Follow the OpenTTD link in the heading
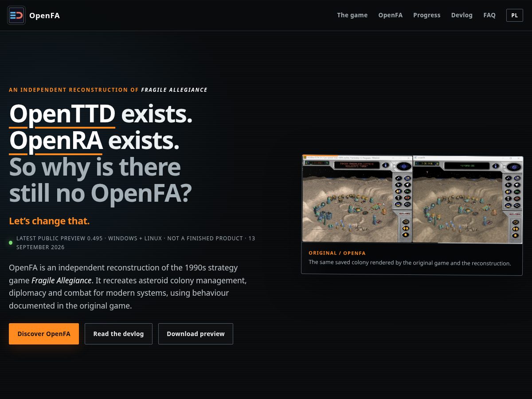Screen dimensions: 532x399 63,114
